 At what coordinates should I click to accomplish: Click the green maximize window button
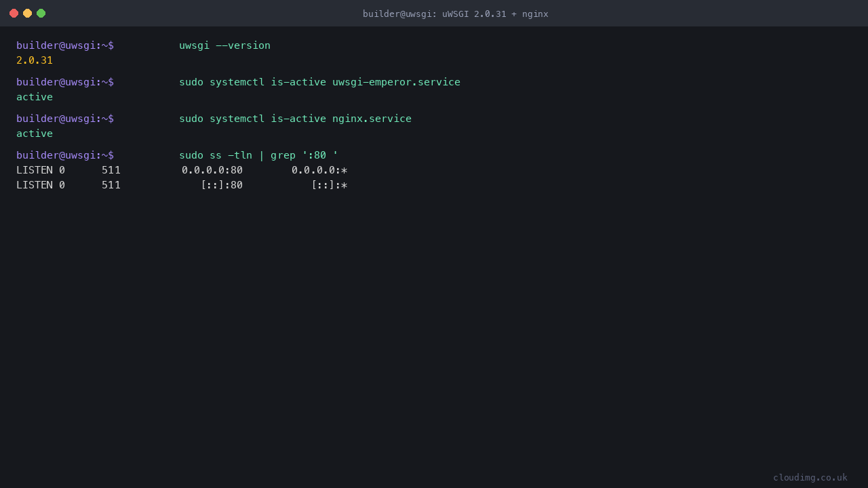pos(41,14)
